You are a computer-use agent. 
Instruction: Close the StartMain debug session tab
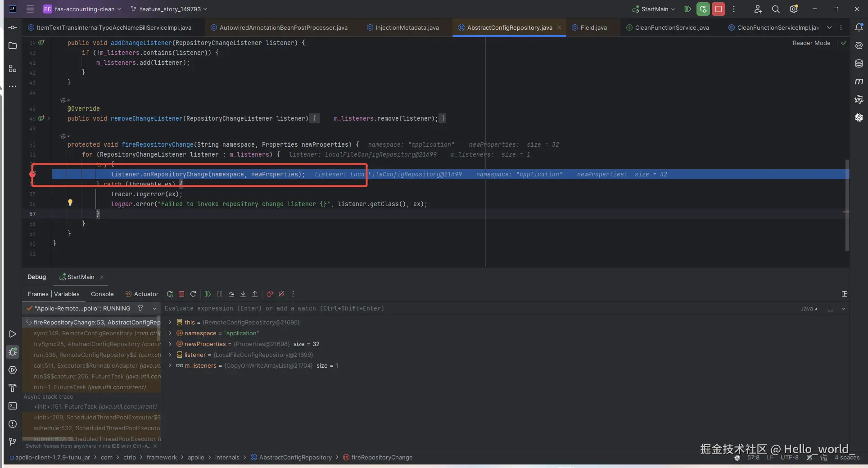pos(102,277)
